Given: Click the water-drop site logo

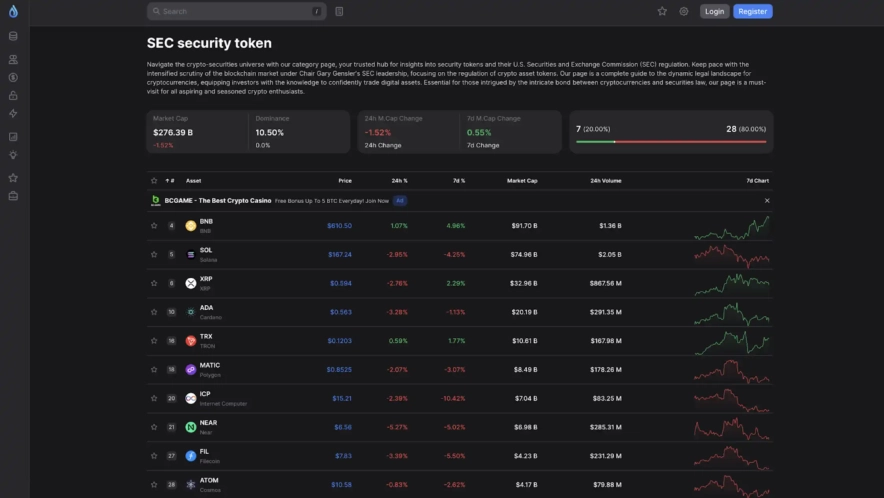Looking at the screenshot, I should tap(13, 12).
